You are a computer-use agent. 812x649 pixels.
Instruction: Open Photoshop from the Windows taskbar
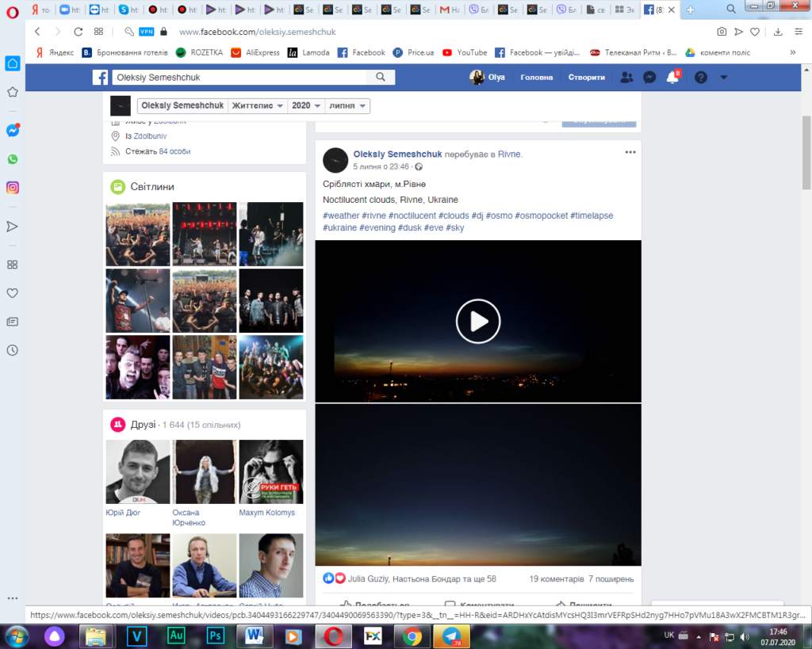(215, 636)
